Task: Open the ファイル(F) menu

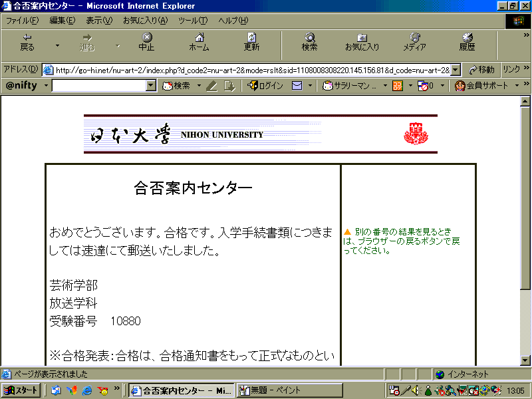Action: coord(23,21)
